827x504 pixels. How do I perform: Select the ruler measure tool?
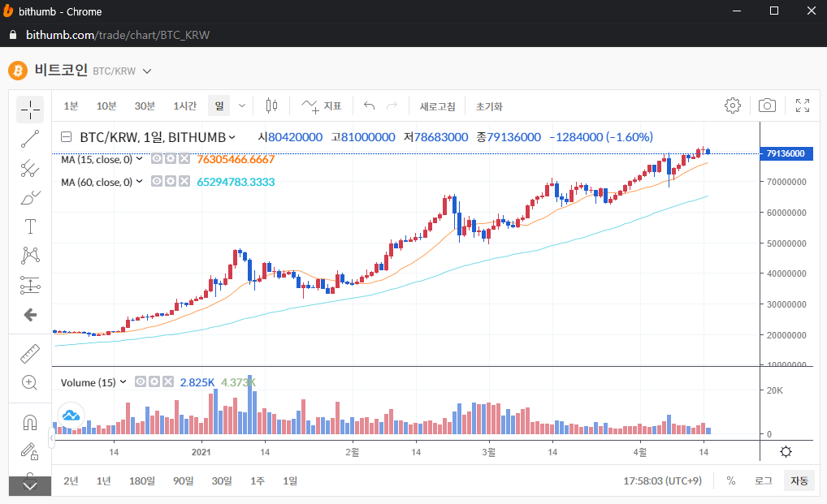pyautogui.click(x=30, y=354)
